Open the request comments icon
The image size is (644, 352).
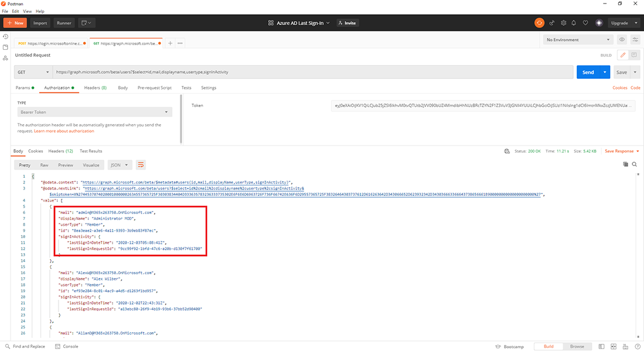[634, 55]
